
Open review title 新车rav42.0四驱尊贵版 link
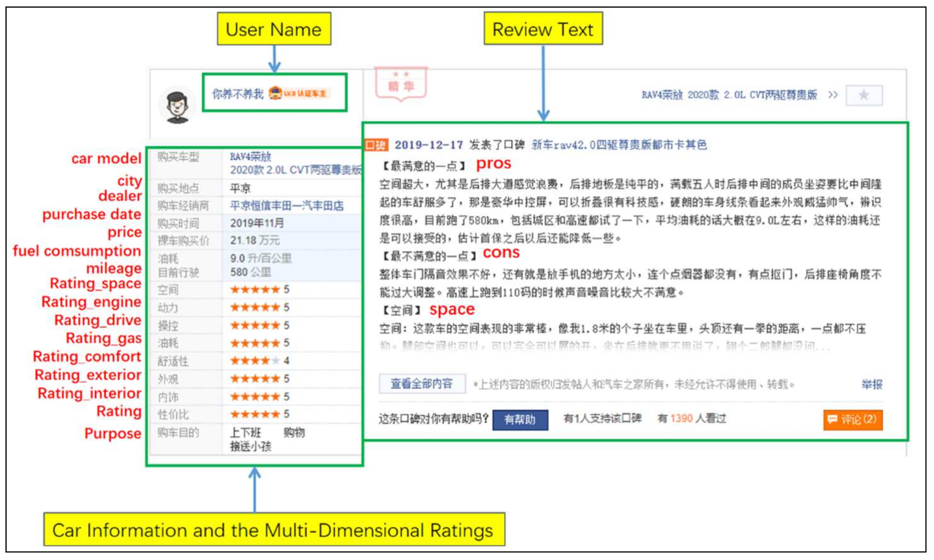pyautogui.click(x=619, y=145)
